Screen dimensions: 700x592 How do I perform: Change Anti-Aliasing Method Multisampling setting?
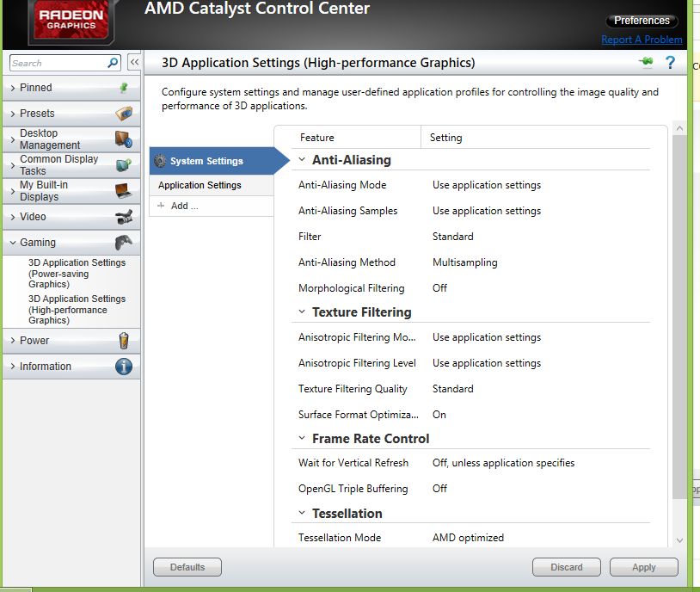pyautogui.click(x=464, y=262)
